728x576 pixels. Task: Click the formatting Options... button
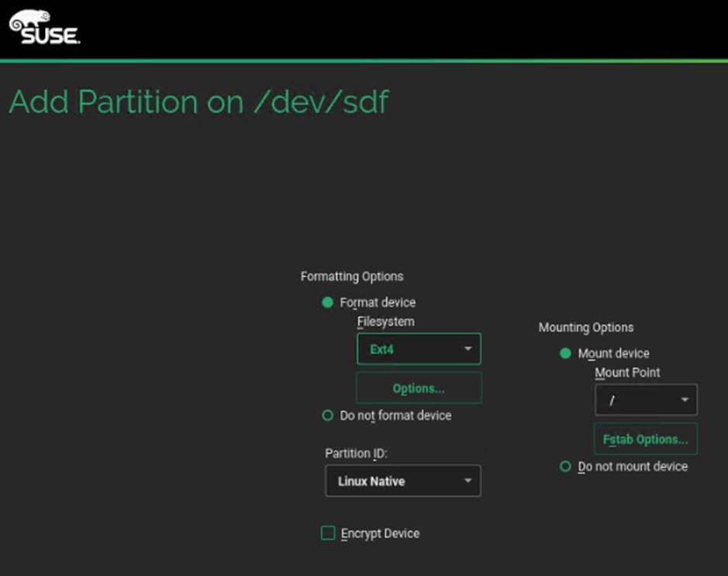[419, 388]
